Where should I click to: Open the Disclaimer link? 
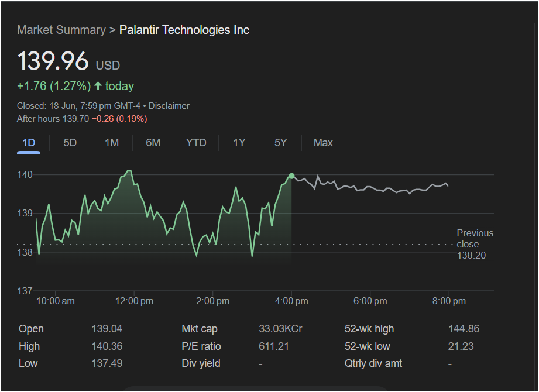tap(169, 106)
